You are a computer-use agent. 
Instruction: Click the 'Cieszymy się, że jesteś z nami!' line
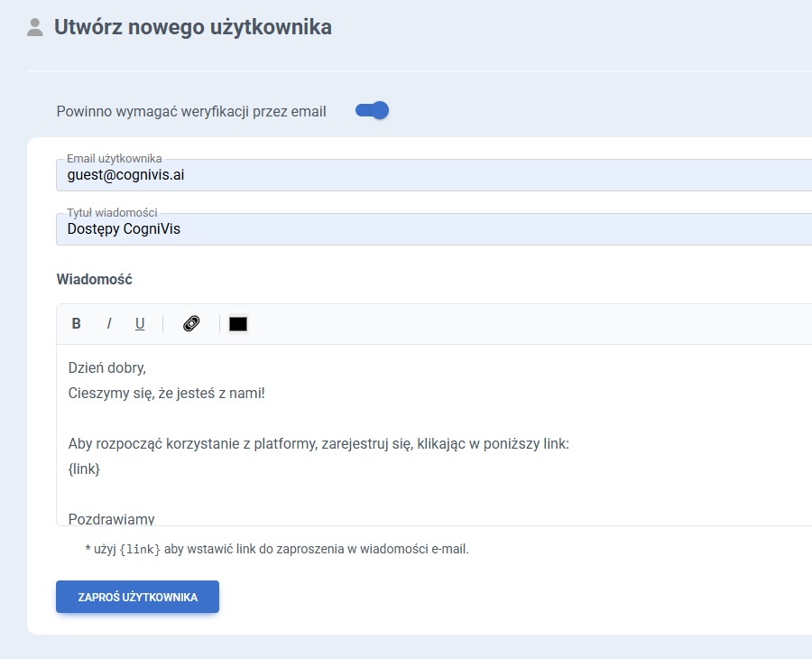coord(167,394)
